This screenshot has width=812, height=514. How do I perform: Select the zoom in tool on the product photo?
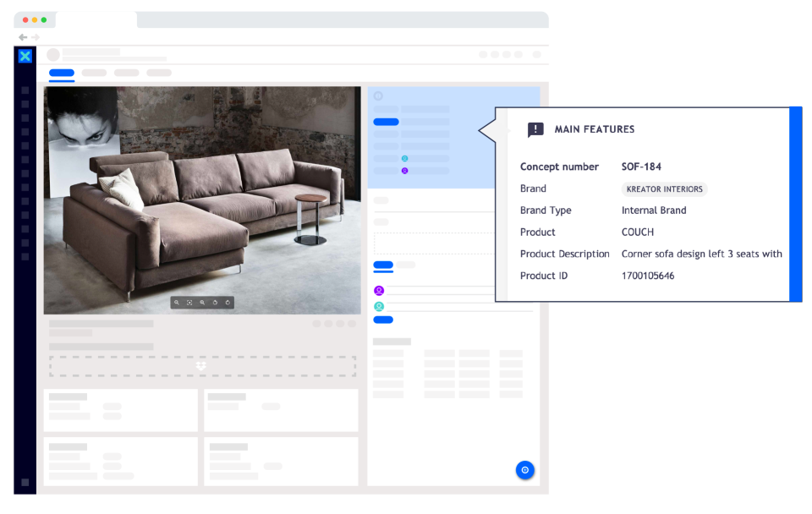point(177,303)
